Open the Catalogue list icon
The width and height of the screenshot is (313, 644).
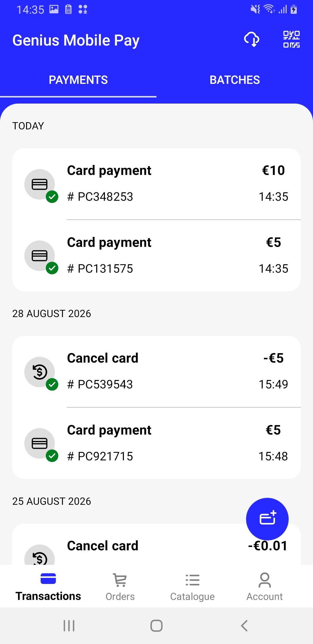[192, 580]
